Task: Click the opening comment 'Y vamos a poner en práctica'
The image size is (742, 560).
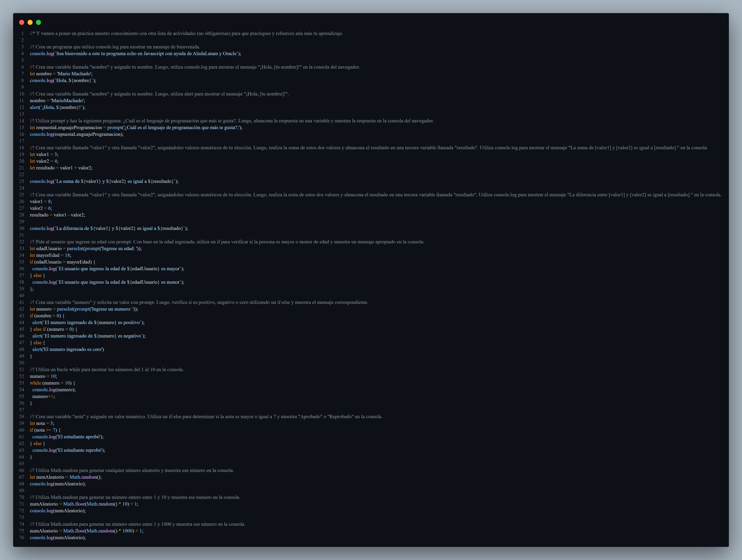Action: tap(187, 34)
